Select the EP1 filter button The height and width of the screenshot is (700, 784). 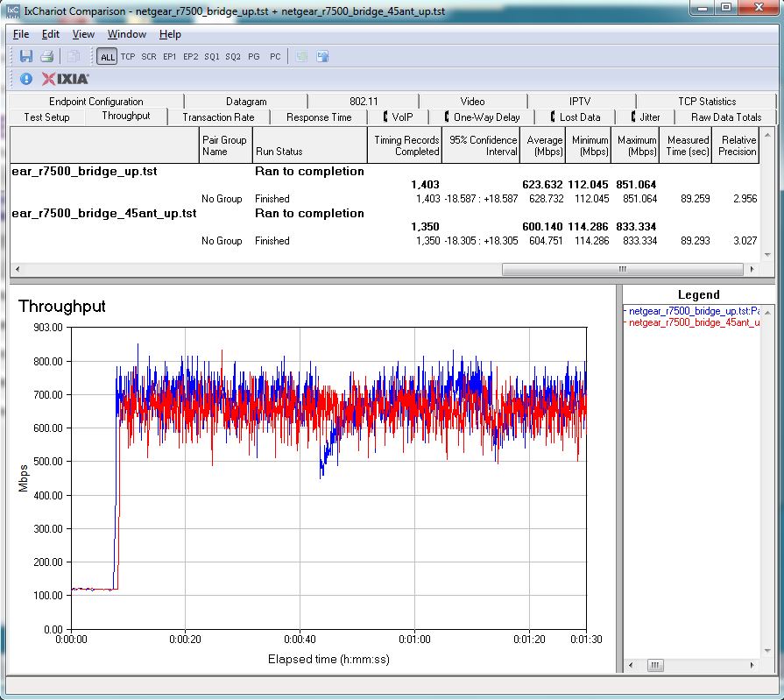(x=169, y=56)
